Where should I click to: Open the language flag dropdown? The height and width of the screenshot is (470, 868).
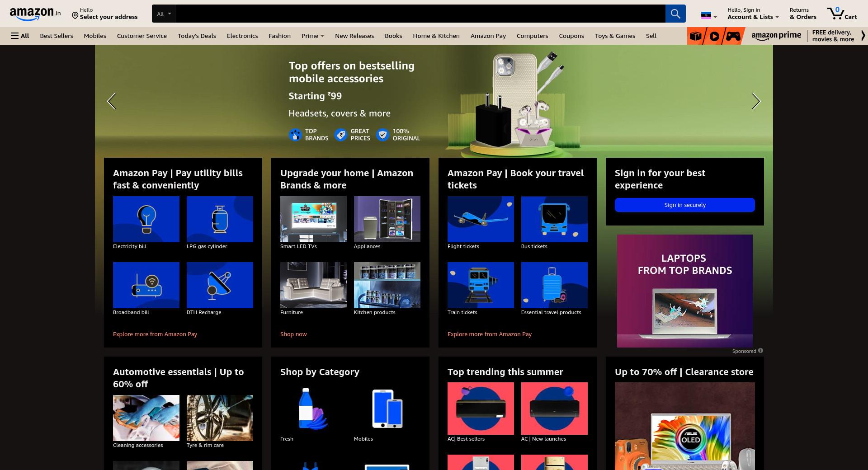708,16
